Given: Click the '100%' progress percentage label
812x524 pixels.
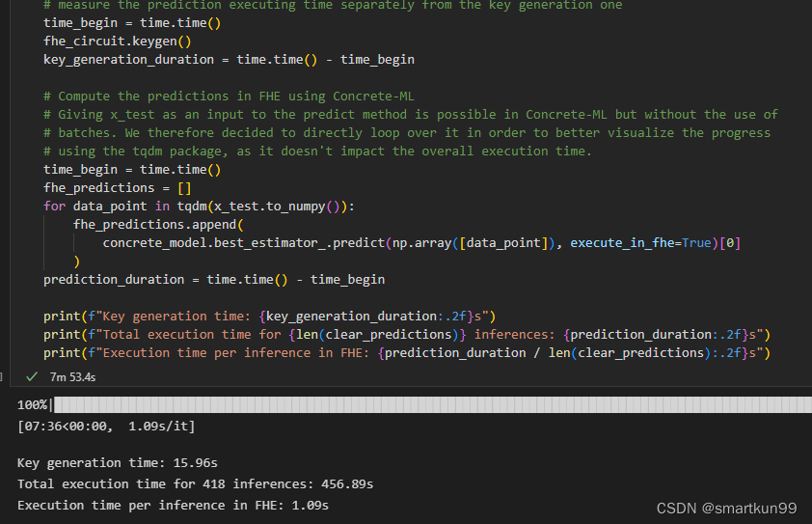Looking at the screenshot, I should coord(32,404).
